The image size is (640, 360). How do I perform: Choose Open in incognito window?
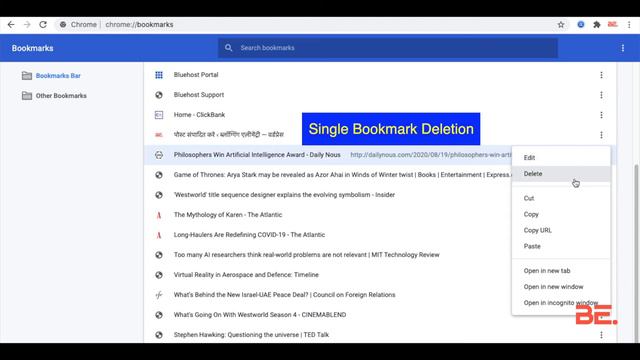point(561,302)
